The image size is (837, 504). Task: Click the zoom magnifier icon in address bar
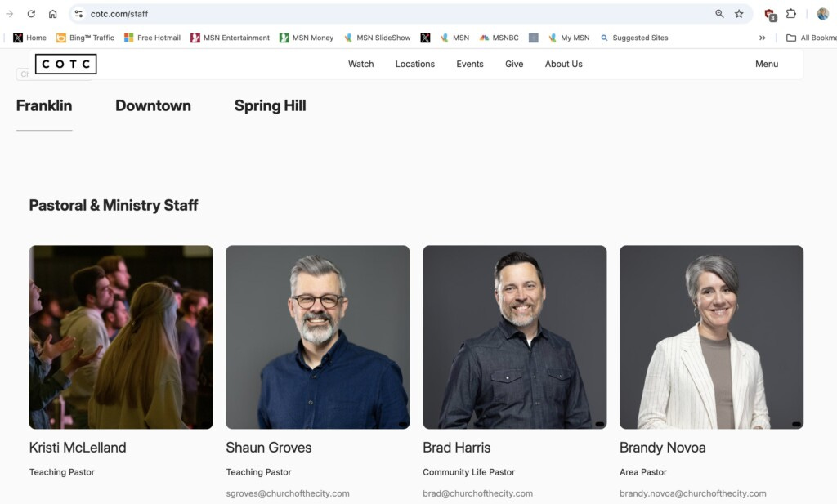[x=719, y=14]
